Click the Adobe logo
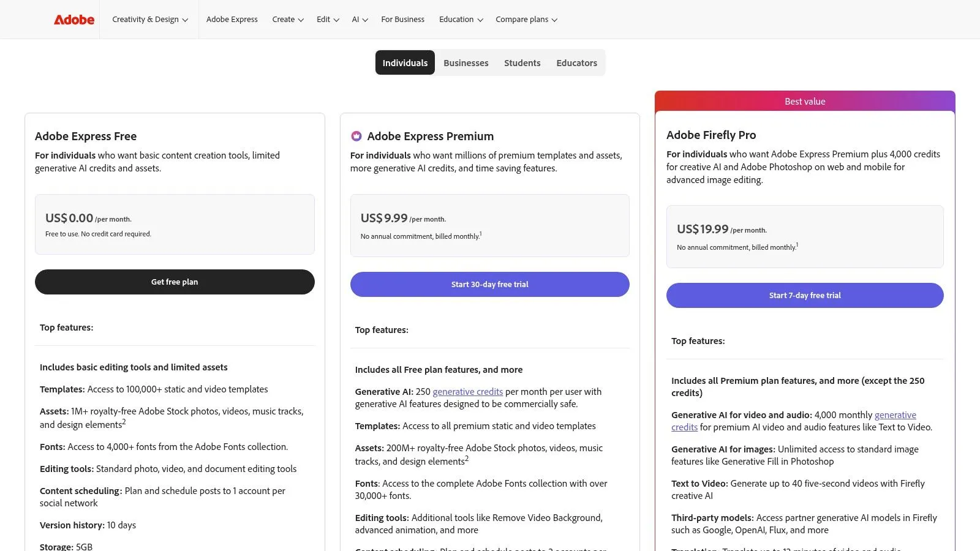The height and width of the screenshot is (551, 980). 73,19
